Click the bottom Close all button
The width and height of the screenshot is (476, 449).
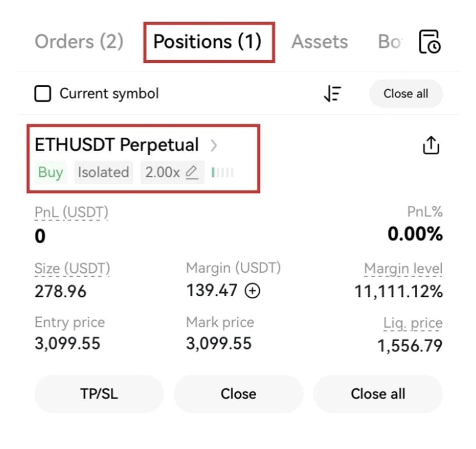point(378,394)
